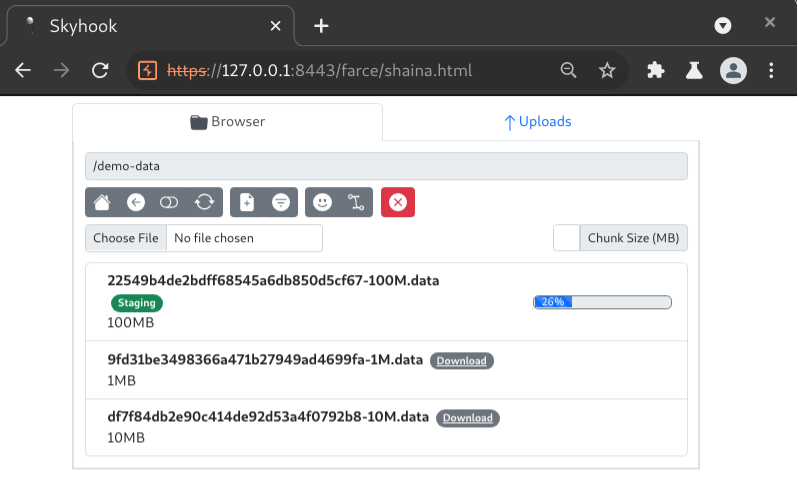
Task: Switch to the Uploads tab
Action: (x=538, y=122)
